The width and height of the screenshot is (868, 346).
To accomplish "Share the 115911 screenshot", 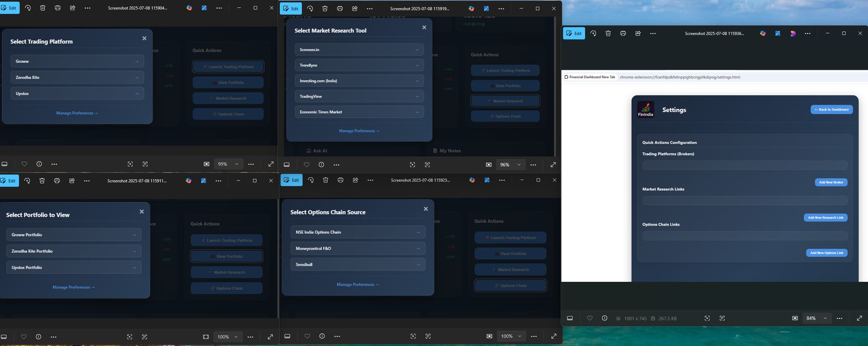I will point(72,181).
